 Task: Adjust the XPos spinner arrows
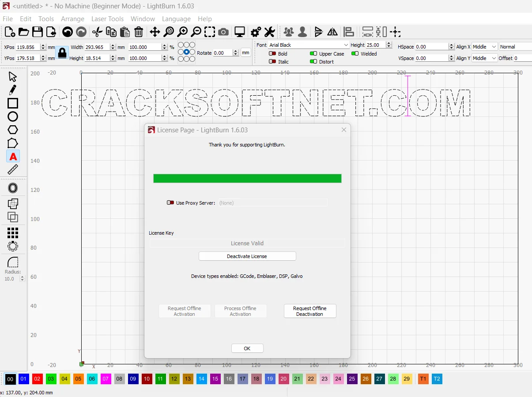43,47
